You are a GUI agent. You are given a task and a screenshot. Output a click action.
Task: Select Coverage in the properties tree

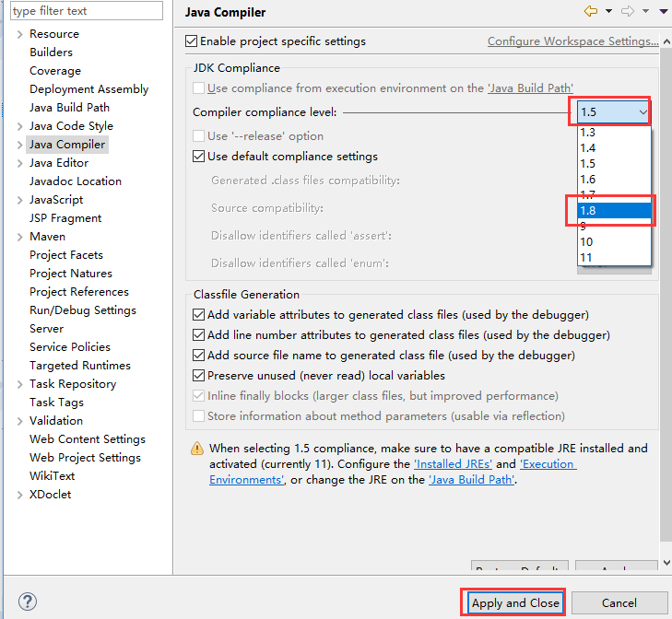click(55, 71)
